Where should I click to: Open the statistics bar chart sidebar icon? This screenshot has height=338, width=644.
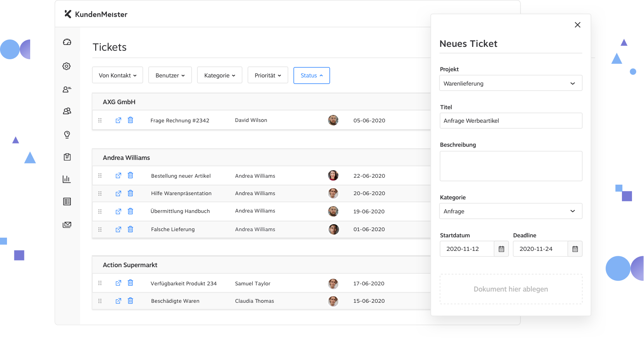point(67,179)
